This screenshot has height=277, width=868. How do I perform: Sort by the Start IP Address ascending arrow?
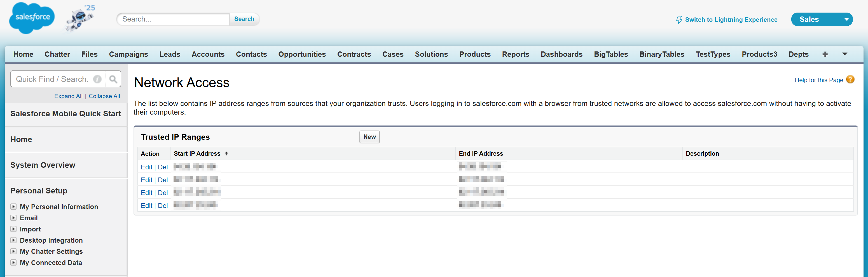click(226, 153)
